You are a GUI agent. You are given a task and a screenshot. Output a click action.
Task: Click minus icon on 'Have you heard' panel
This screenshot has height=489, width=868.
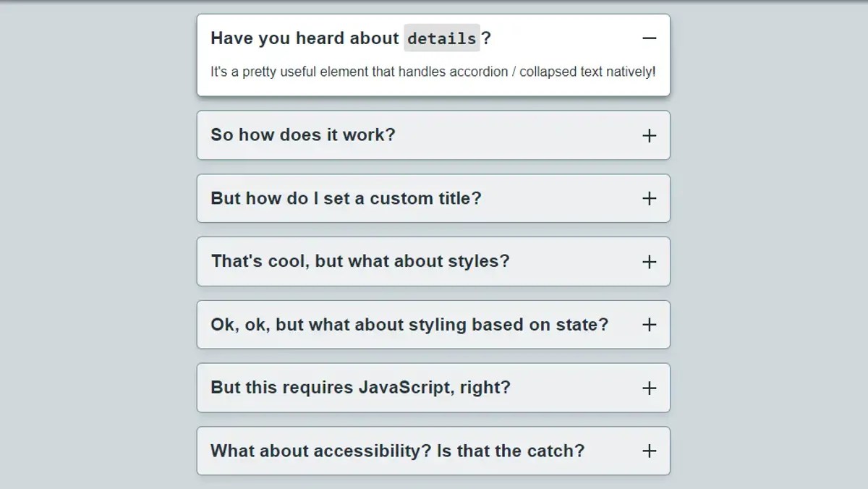[649, 38]
